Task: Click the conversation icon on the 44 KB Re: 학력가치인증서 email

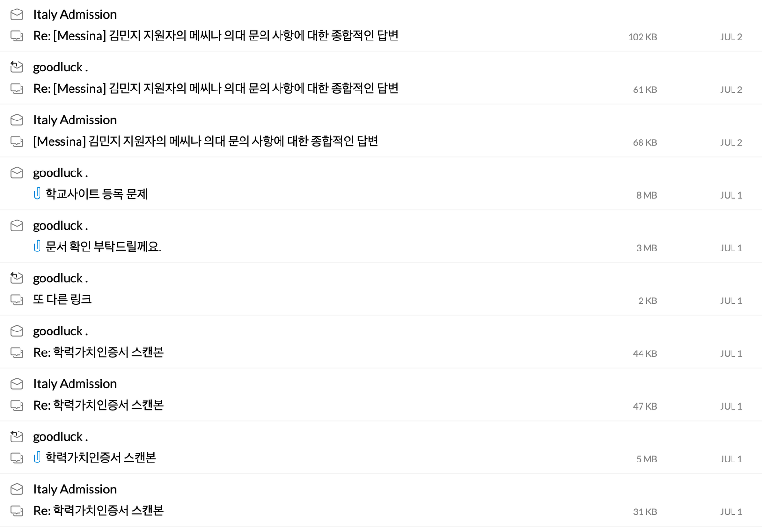Action: [x=17, y=352]
